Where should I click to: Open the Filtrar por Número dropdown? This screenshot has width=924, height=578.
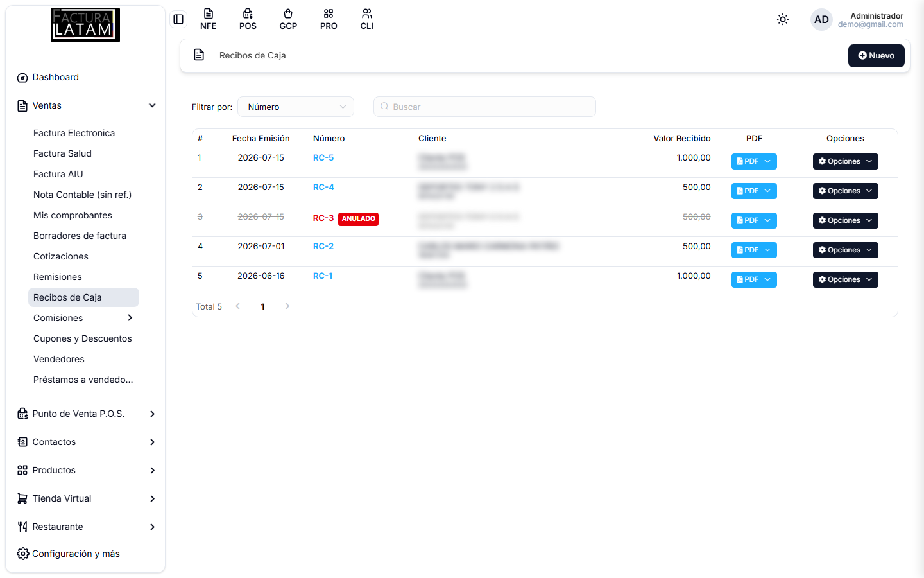296,107
